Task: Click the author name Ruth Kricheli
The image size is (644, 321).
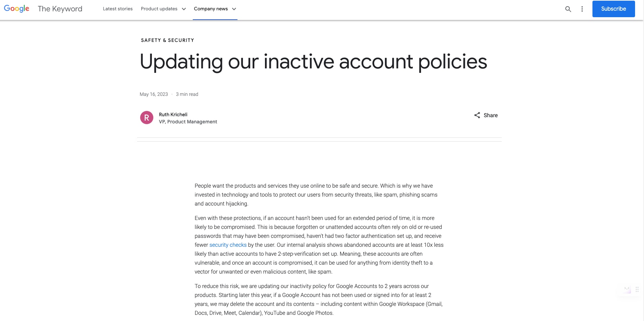Action: tap(173, 114)
